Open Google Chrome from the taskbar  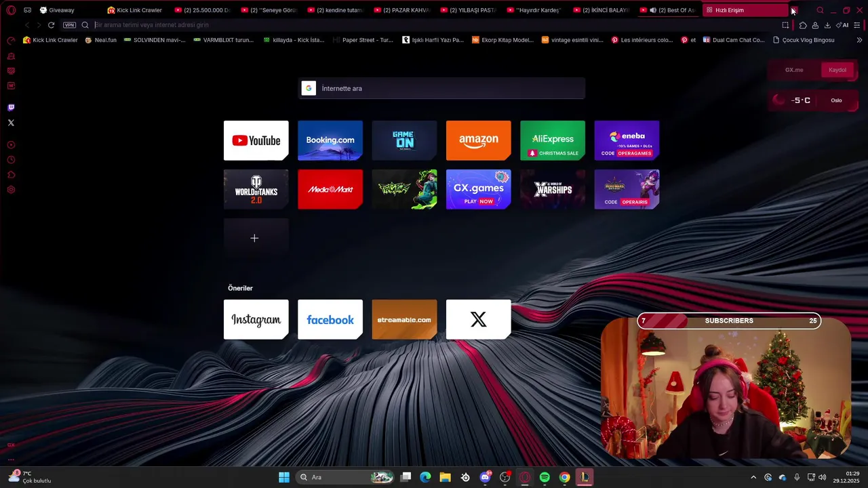tap(564, 477)
